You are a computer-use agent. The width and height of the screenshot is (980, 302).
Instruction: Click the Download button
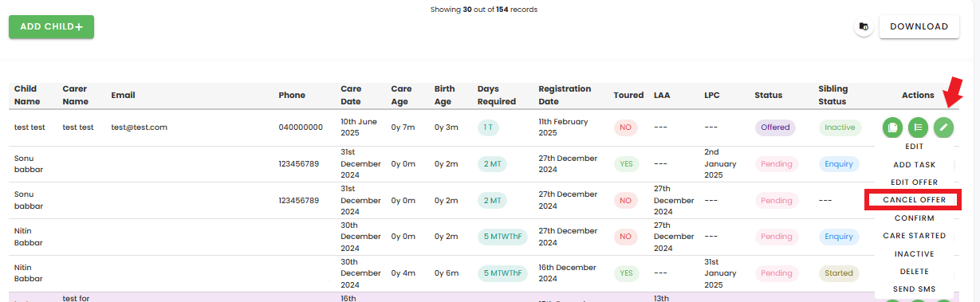(x=919, y=26)
